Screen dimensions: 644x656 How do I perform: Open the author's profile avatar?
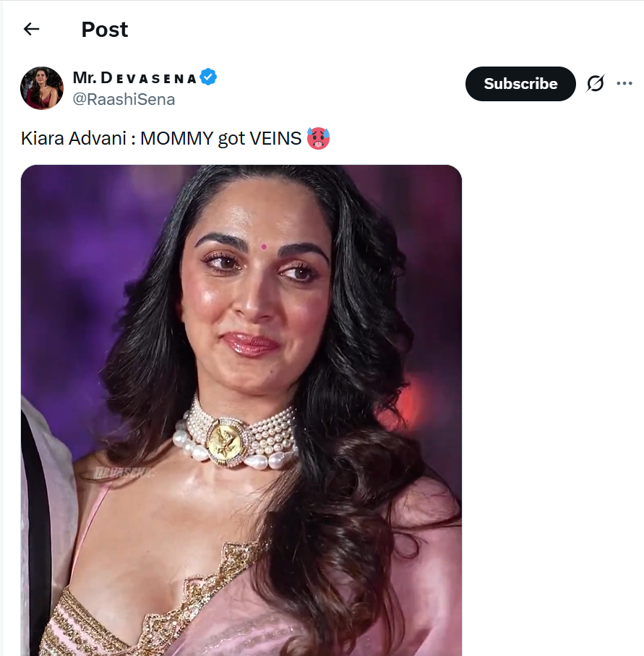pyautogui.click(x=42, y=88)
